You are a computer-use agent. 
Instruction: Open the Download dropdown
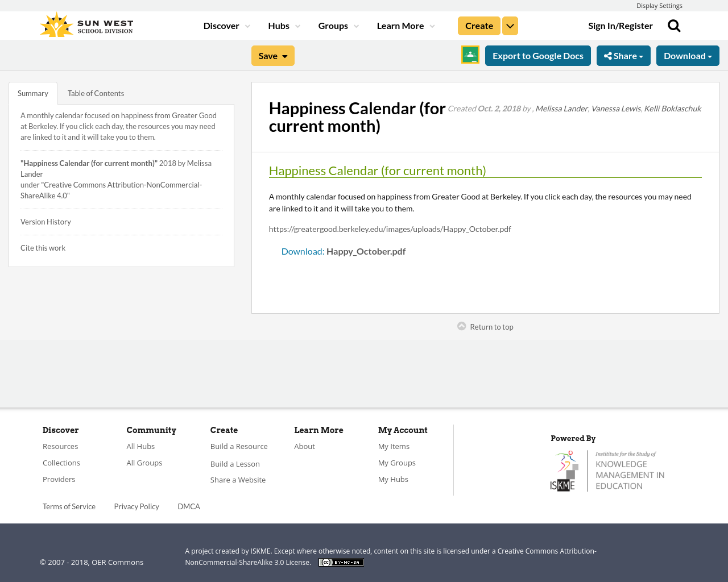tap(687, 55)
